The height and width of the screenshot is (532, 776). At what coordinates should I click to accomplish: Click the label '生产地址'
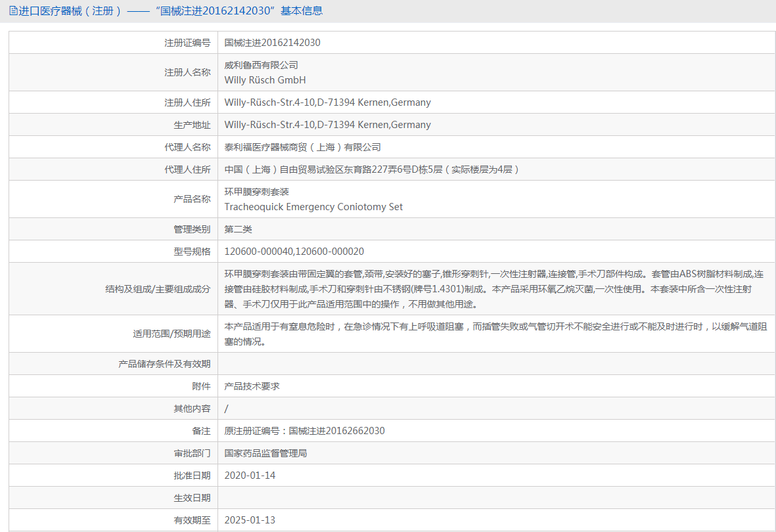pyautogui.click(x=192, y=125)
